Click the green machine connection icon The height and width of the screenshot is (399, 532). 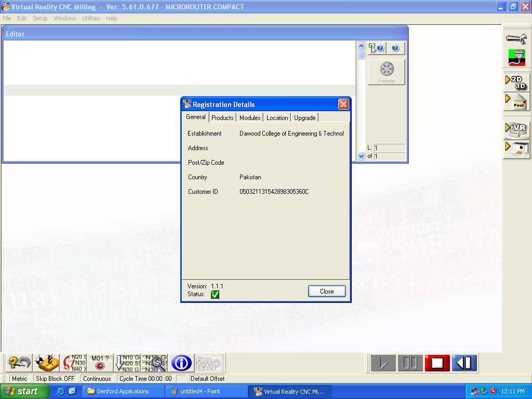click(x=517, y=57)
